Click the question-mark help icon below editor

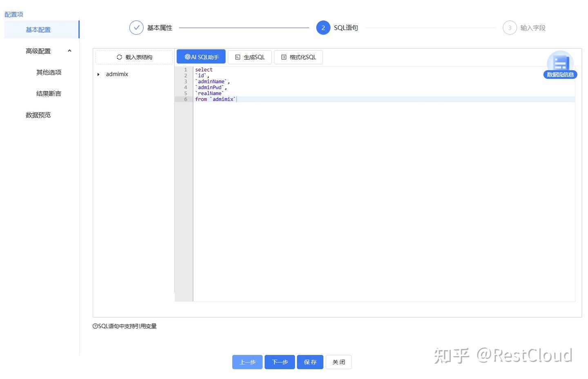[95, 326]
